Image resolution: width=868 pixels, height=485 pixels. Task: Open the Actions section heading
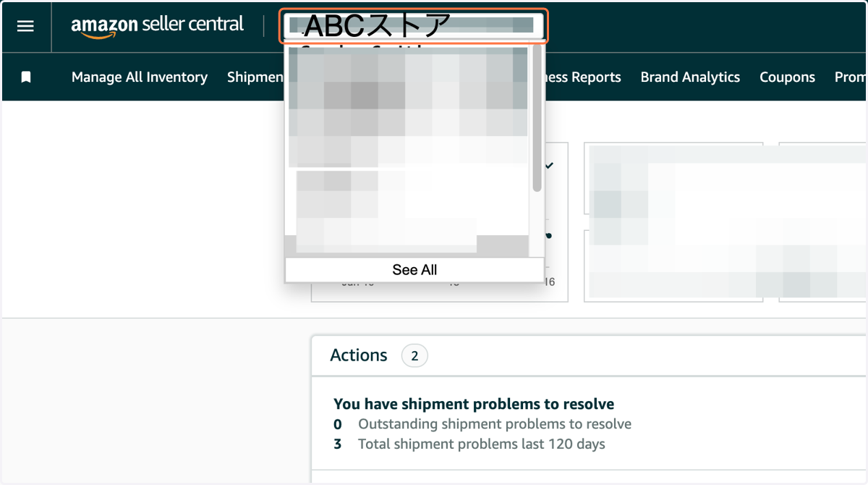coord(359,355)
